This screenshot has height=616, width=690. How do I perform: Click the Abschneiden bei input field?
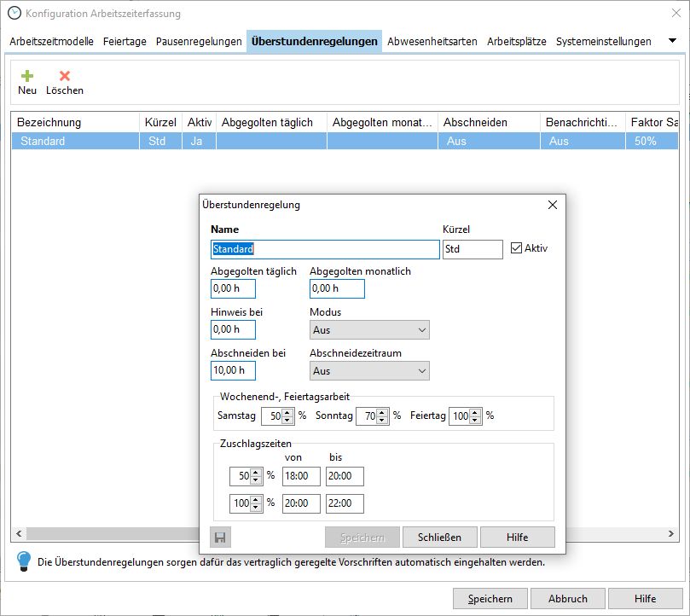coord(233,371)
